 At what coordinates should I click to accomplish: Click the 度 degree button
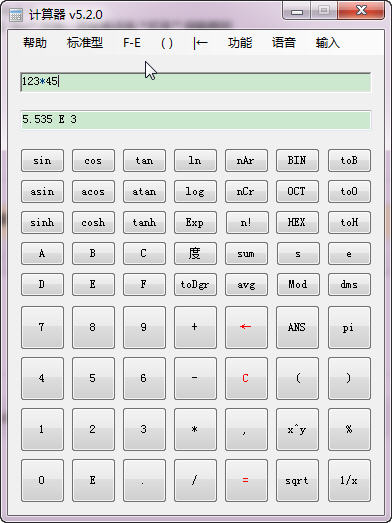[x=195, y=253]
